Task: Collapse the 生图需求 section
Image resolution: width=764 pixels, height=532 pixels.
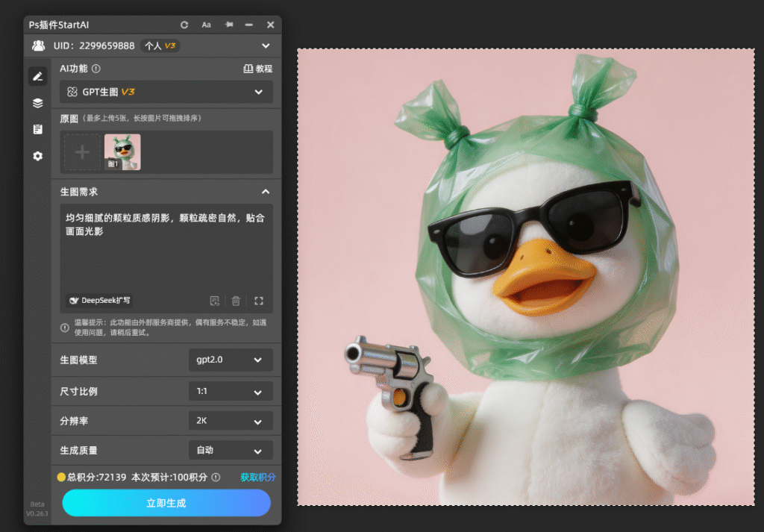Action: pos(266,192)
